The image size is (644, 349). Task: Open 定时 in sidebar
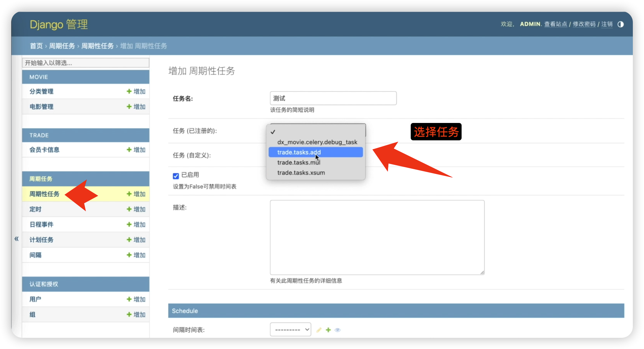click(35, 209)
